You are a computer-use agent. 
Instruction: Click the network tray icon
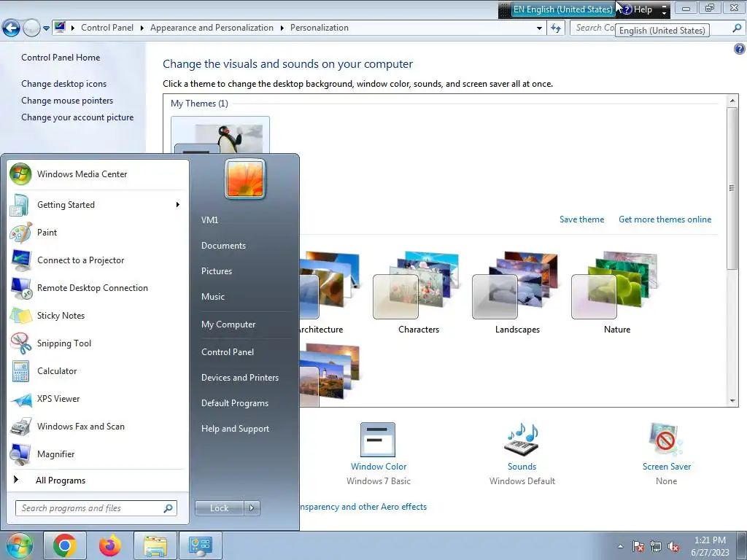click(656, 547)
